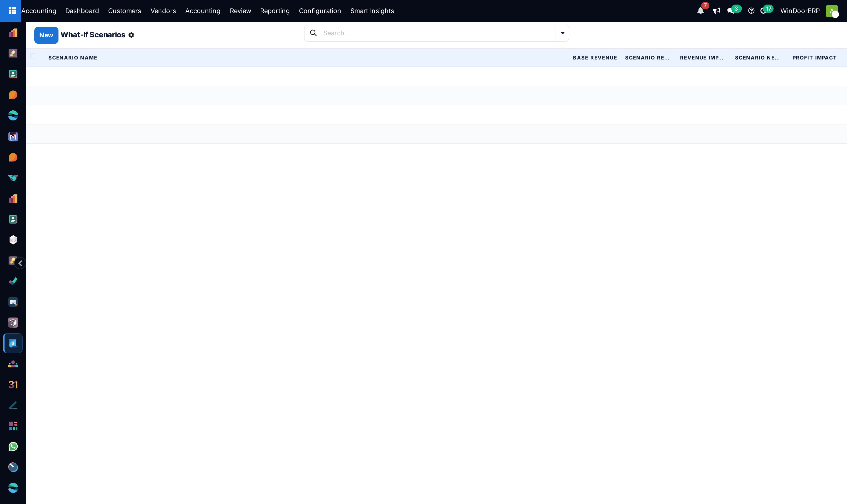The image size is (847, 504).
Task: Open the green user avatar menu
Action: click(832, 11)
